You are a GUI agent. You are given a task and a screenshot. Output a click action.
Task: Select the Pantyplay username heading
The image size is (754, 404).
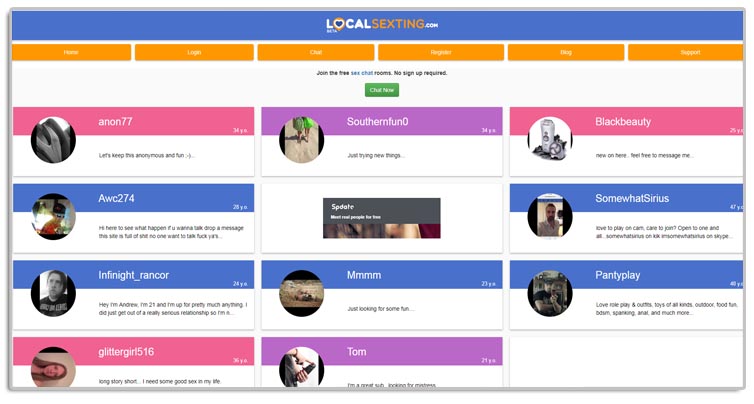(x=617, y=275)
